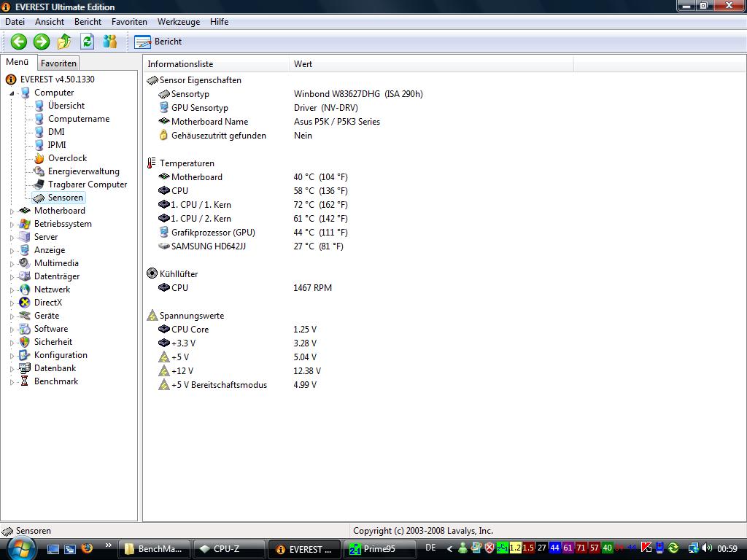Expand the Motherboard tree node

click(12, 211)
